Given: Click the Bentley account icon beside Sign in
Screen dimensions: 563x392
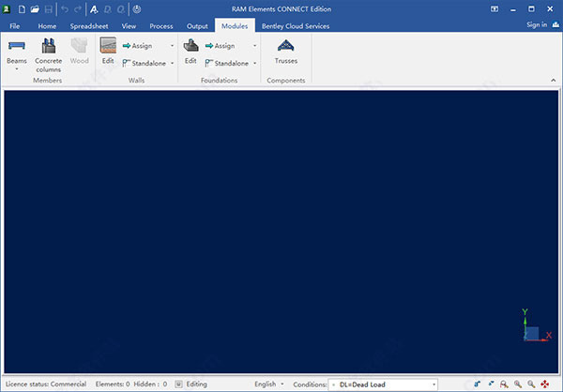Looking at the screenshot, I should click(x=555, y=24).
